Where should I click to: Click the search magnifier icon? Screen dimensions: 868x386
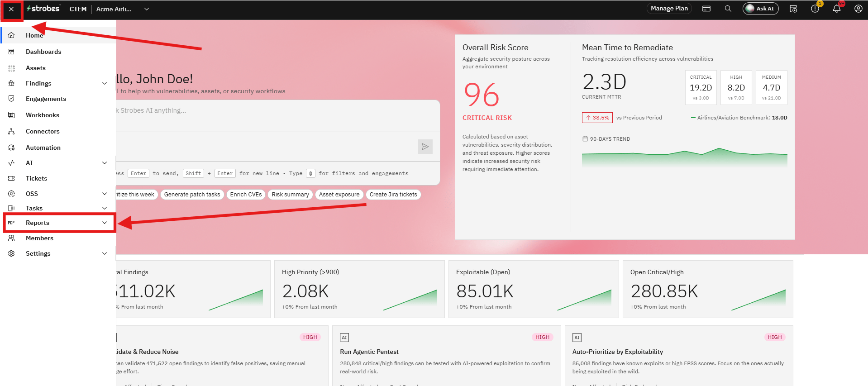click(x=728, y=9)
